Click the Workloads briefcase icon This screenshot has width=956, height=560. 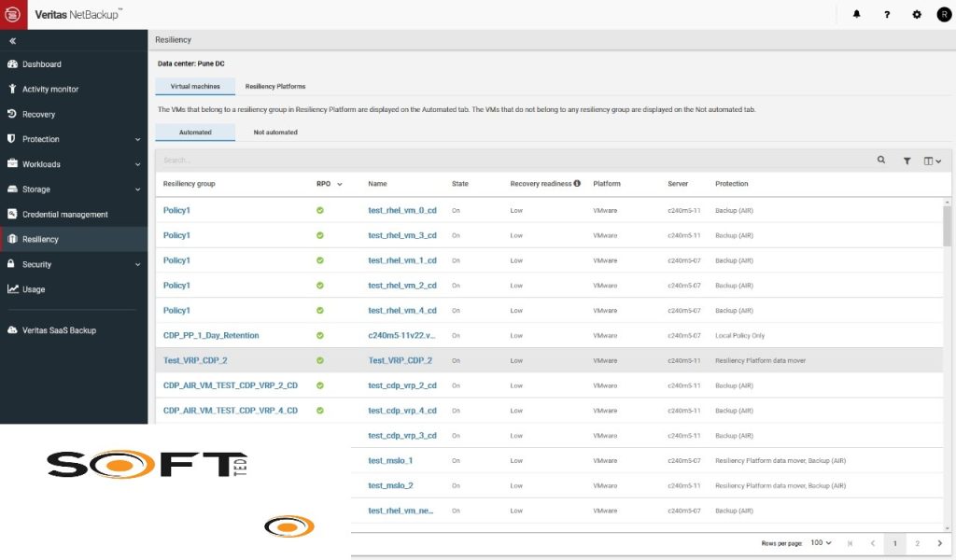pyautogui.click(x=12, y=163)
